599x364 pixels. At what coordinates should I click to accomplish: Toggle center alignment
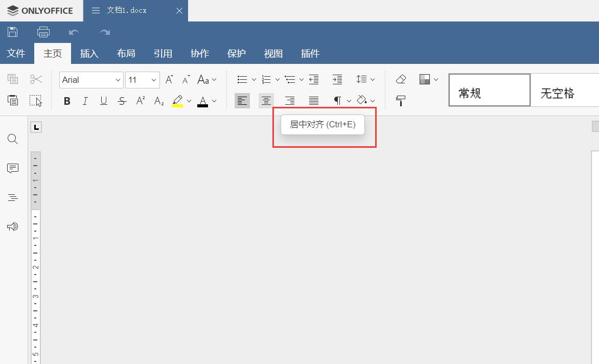(x=266, y=101)
